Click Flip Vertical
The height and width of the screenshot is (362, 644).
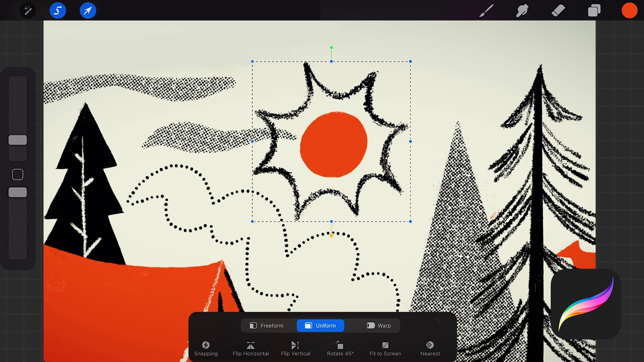pos(296,348)
